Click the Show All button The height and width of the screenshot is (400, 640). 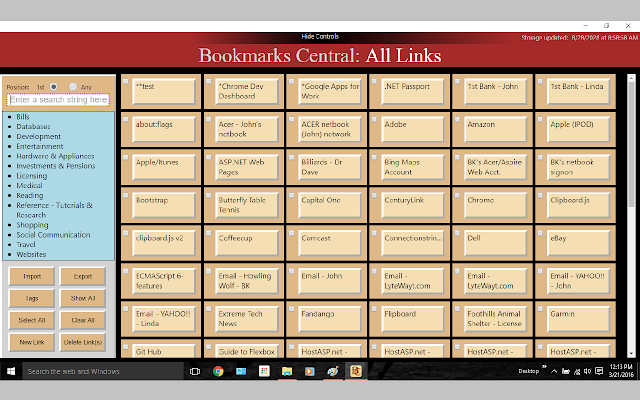tap(83, 298)
